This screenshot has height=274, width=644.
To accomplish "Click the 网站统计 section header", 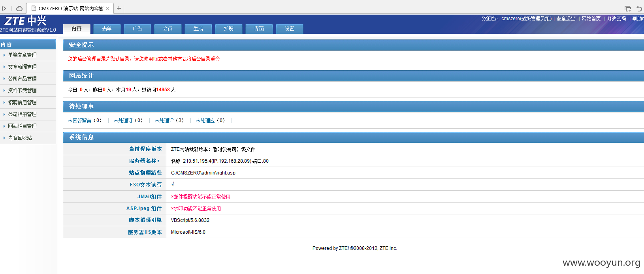I will [353, 76].
